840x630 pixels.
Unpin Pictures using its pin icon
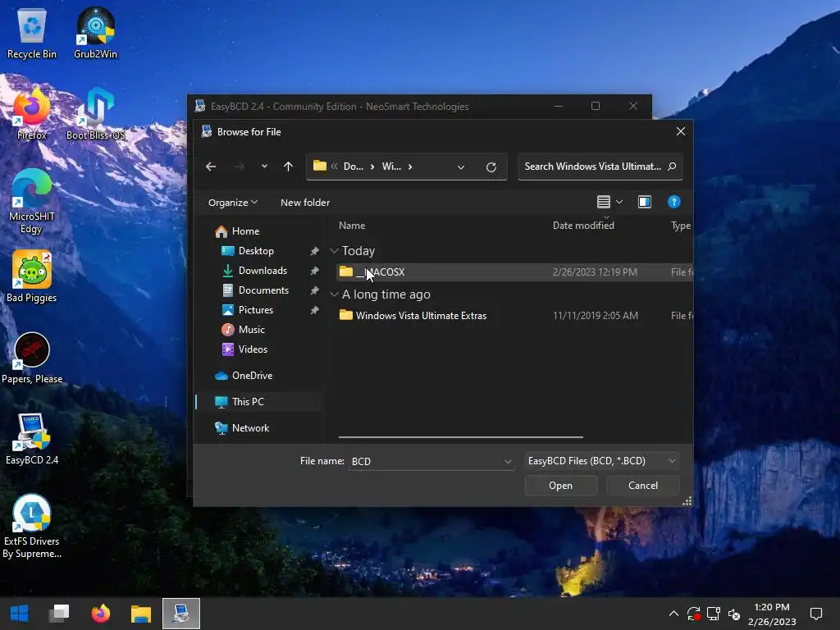(x=314, y=310)
